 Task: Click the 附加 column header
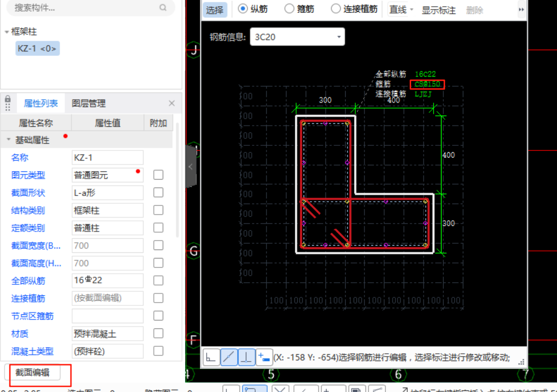tap(158, 123)
